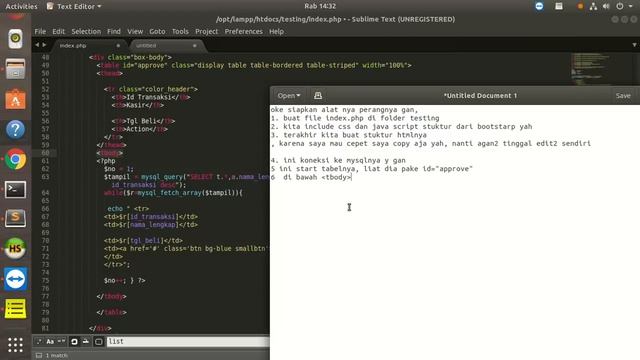
Task: Toggle case sensitive Aa search option
Action: pos(50,341)
